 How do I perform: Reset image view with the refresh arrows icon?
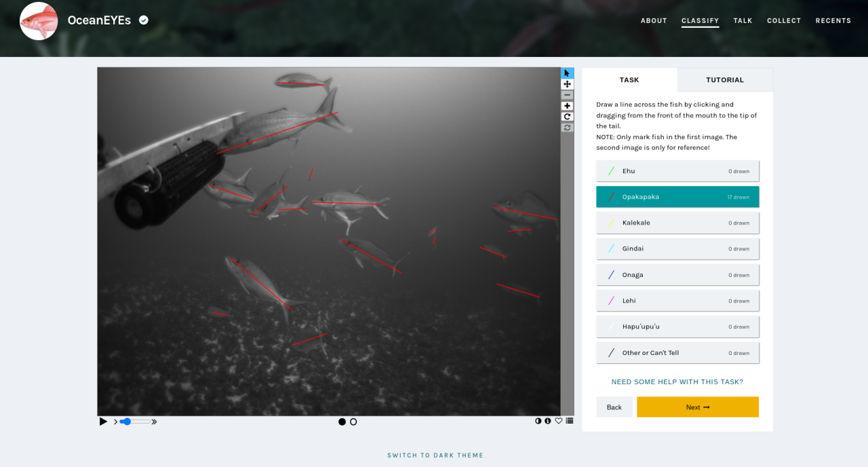coord(568,128)
